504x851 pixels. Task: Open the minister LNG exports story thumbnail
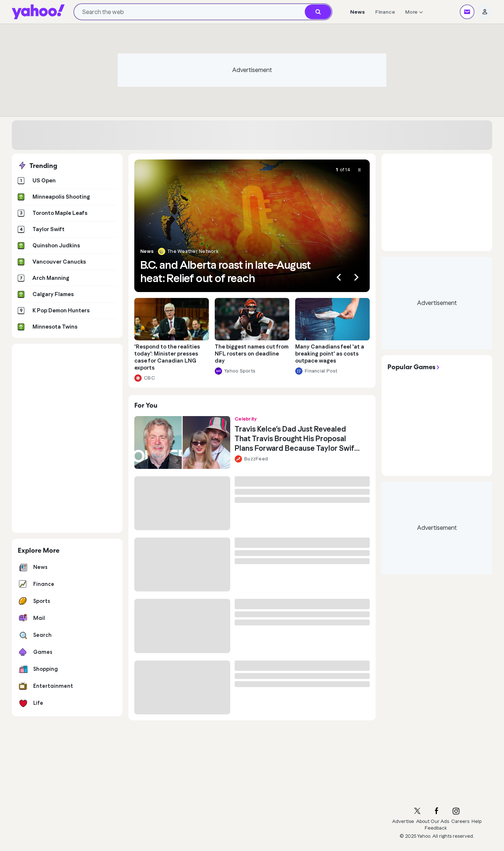(x=172, y=319)
